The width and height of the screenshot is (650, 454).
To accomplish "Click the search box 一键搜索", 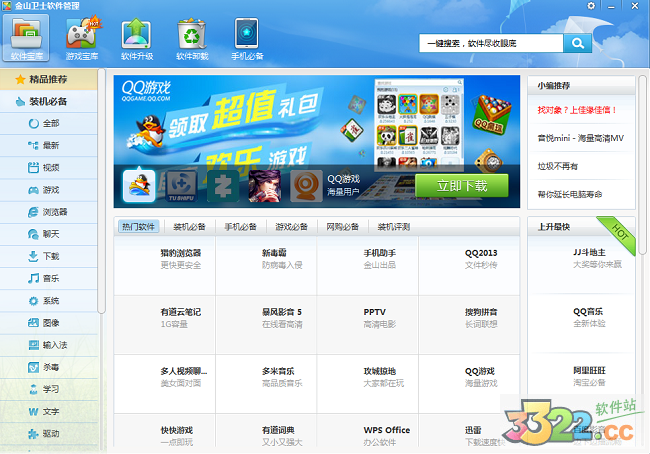I will pos(491,43).
